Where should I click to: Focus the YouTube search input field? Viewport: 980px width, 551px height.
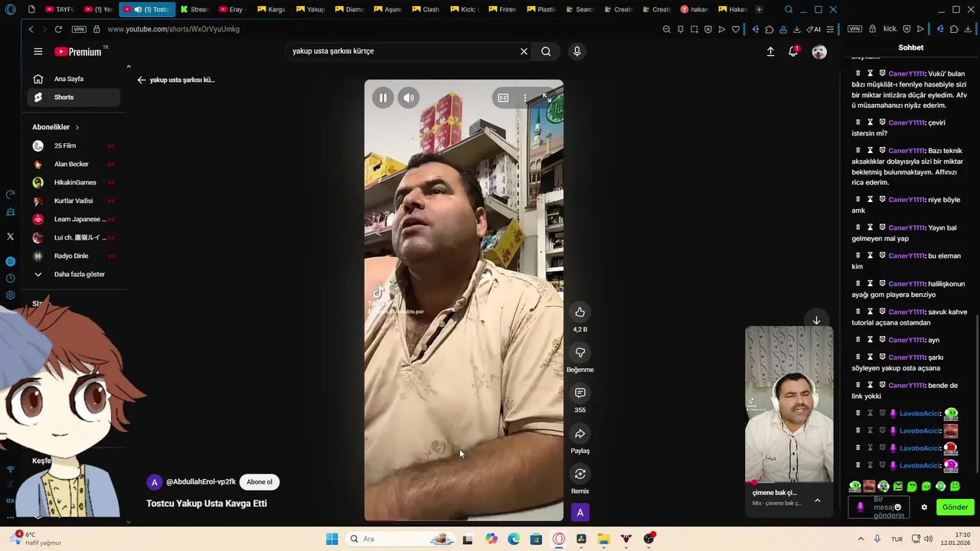pyautogui.click(x=403, y=51)
